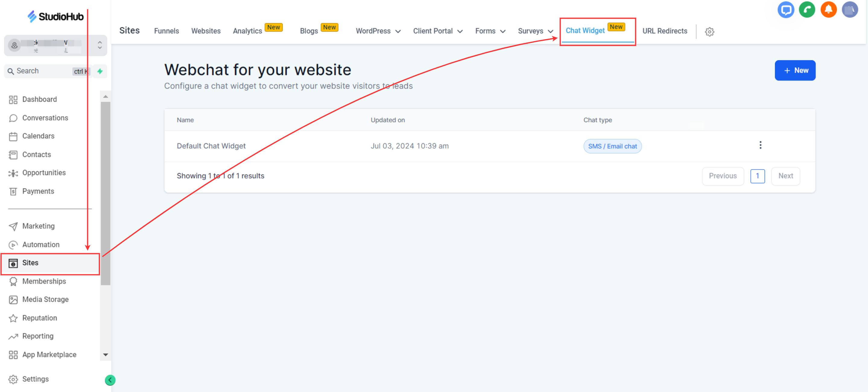Switch to the URL Redirects tab
Viewport: 868px width, 392px height.
pyautogui.click(x=664, y=31)
